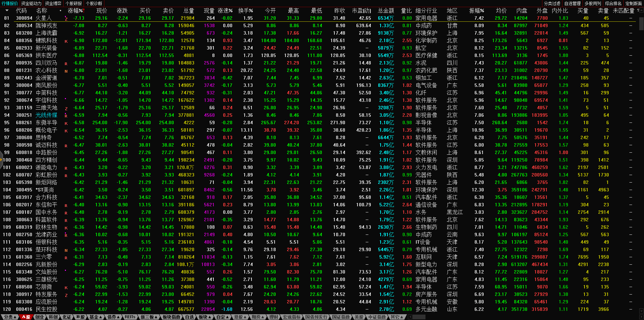Click the N marker icon beside 农心科技

(x=66, y=71)
